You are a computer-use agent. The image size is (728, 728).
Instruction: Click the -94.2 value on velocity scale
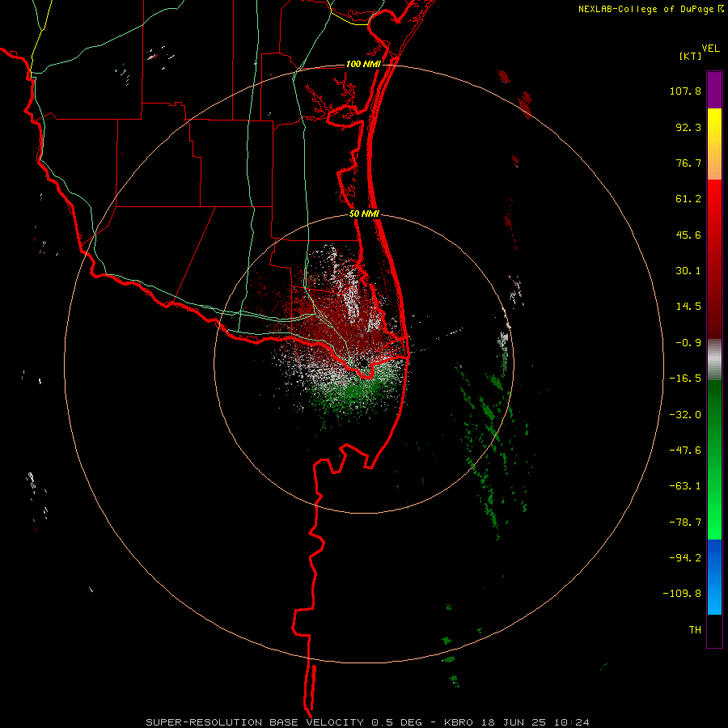[685, 558]
